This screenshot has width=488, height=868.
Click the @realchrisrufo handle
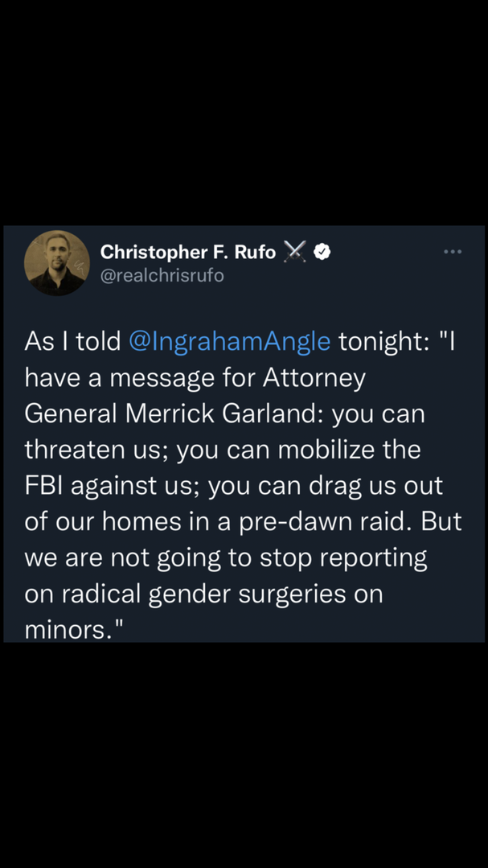point(162,276)
